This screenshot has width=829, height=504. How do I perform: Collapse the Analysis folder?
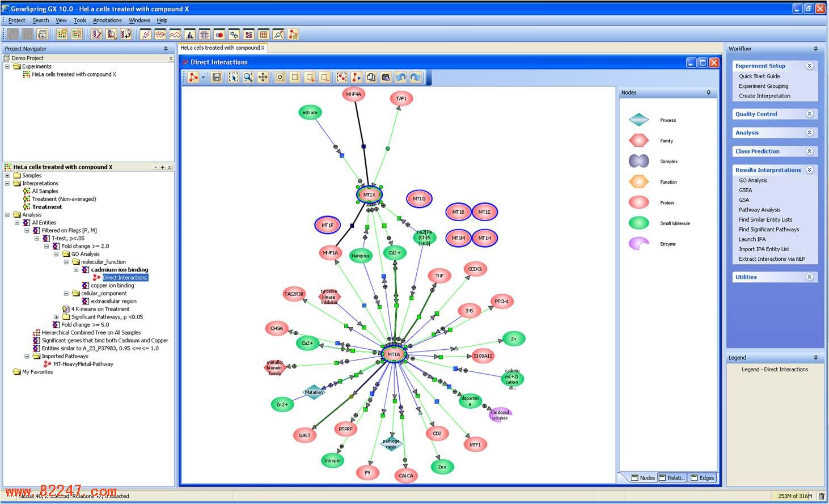pyautogui.click(x=7, y=215)
